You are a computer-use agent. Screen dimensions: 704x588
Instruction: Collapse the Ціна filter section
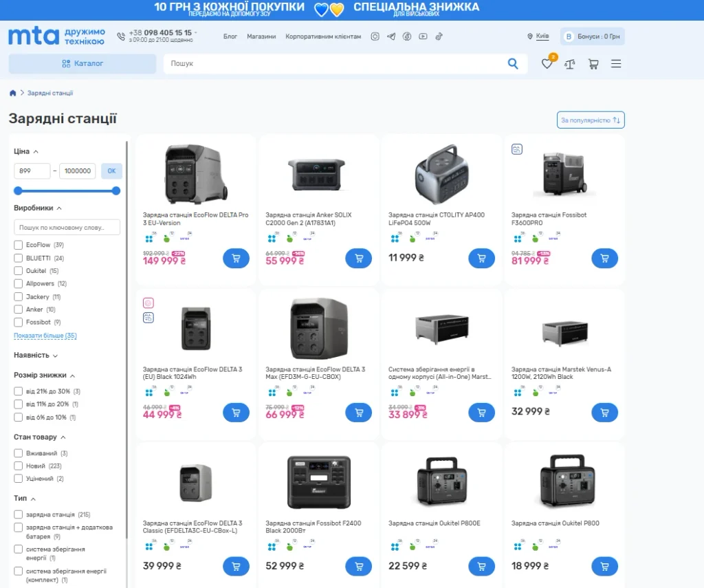(x=26, y=151)
